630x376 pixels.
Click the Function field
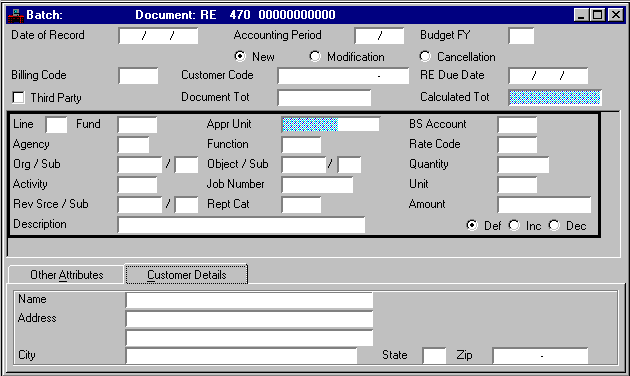(x=301, y=145)
